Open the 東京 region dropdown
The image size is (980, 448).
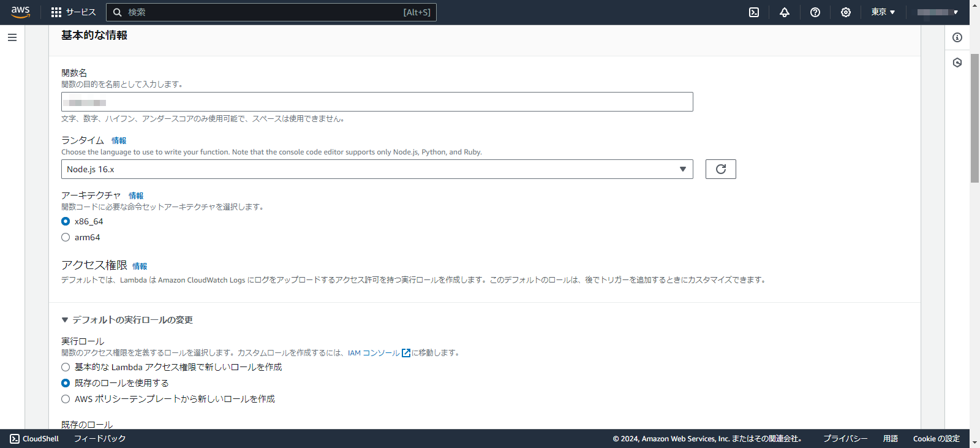coord(883,12)
